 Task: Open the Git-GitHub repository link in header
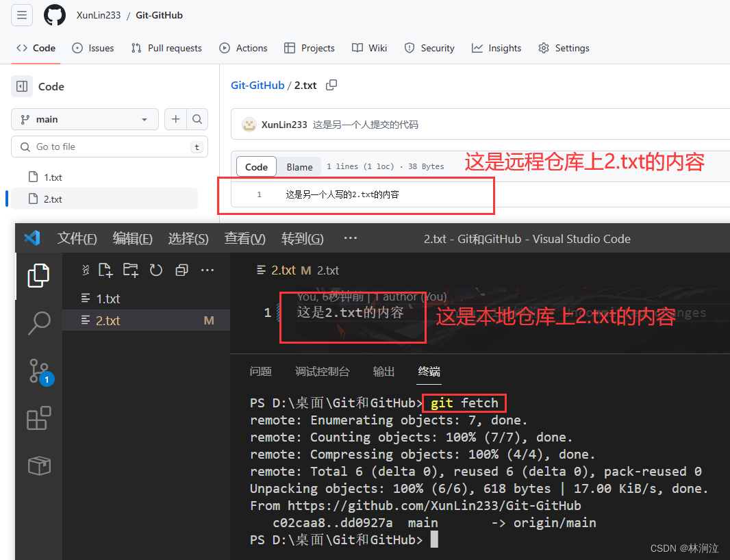click(x=160, y=15)
